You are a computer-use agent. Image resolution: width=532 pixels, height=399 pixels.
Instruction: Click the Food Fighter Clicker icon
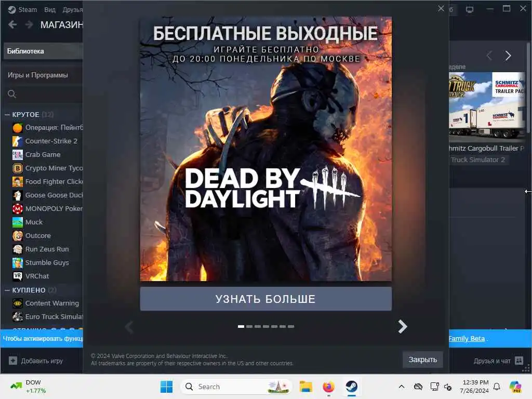18,181
